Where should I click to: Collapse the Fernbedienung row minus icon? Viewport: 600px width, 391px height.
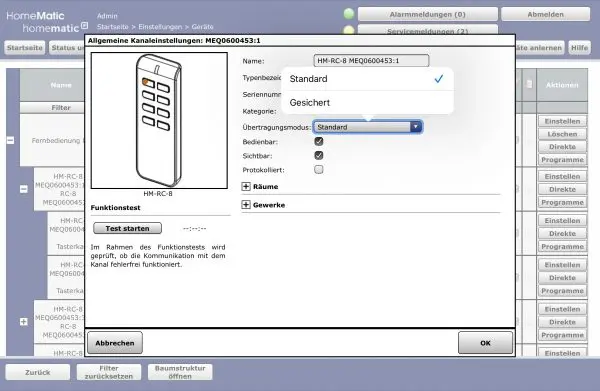pos(11,140)
